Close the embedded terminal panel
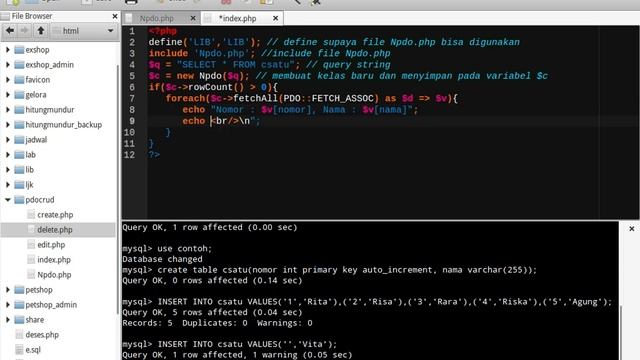Viewport: 640px width, 360px height. (x=631, y=229)
